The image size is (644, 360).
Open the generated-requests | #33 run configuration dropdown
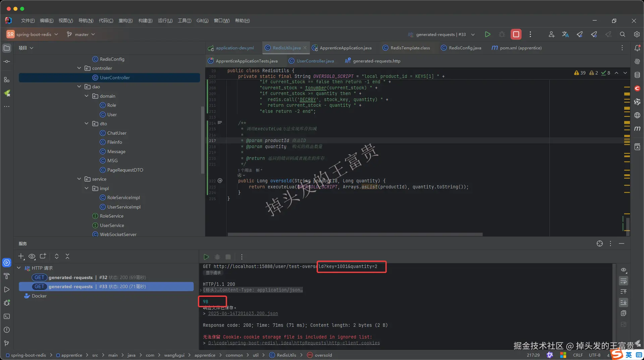point(441,34)
